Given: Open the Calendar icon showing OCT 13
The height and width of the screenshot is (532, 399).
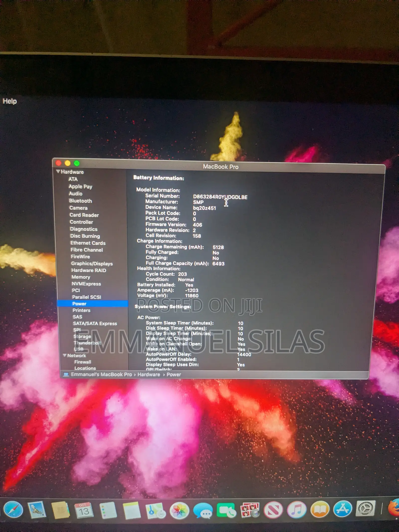Looking at the screenshot, I should (x=84, y=510).
